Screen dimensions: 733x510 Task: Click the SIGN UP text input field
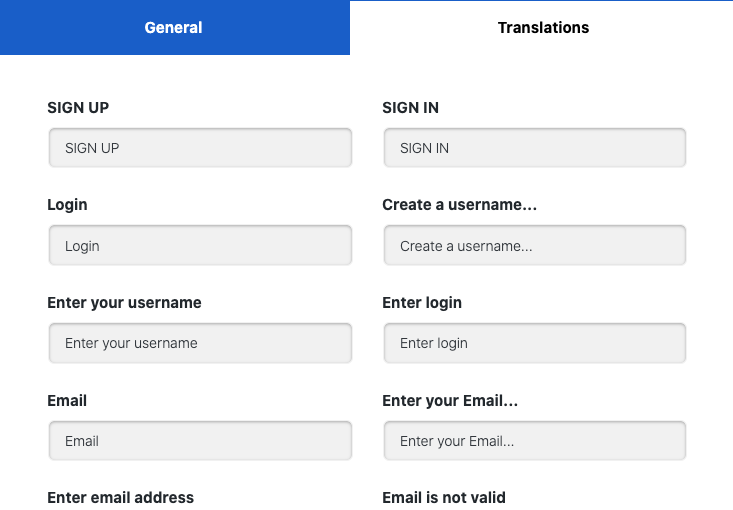click(200, 148)
